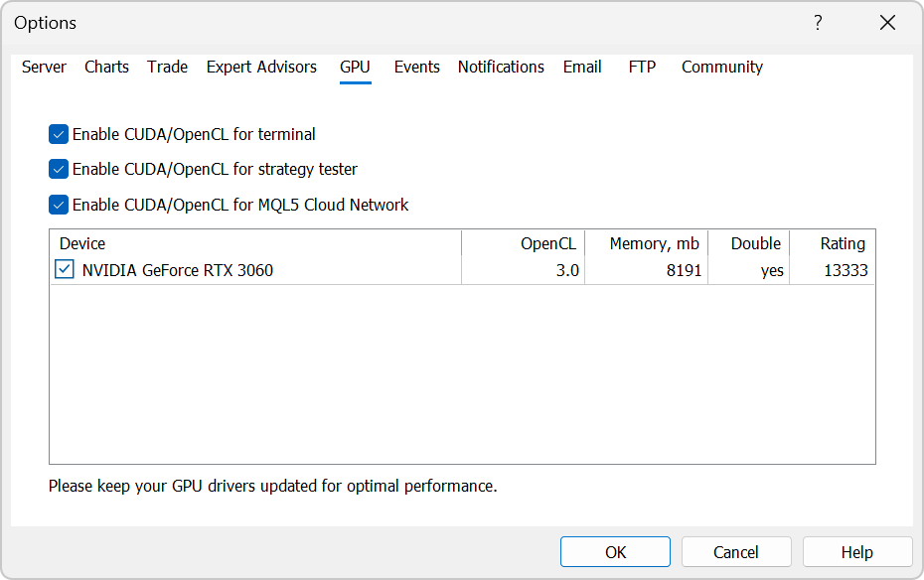Open the Expert Advisors tab
The image size is (924, 580).
click(261, 67)
